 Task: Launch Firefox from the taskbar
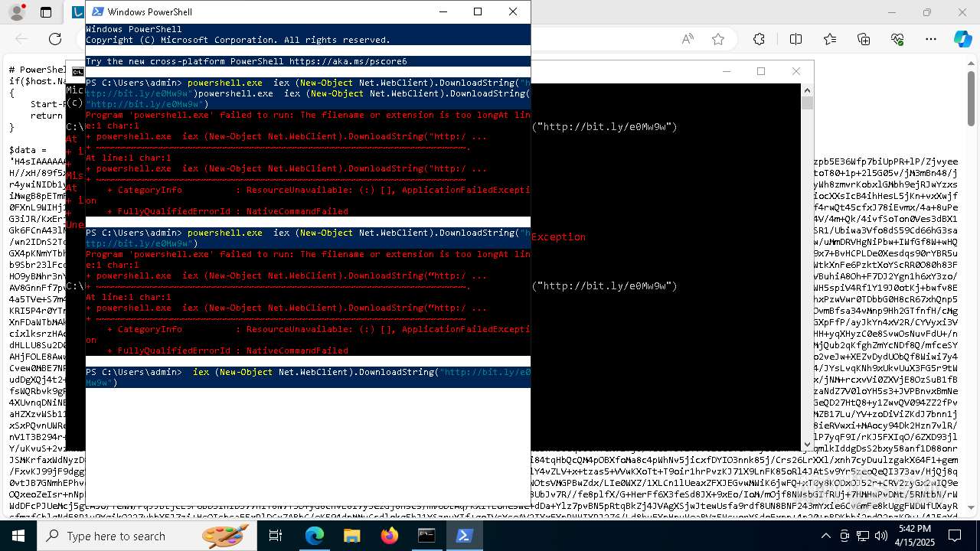point(390,536)
